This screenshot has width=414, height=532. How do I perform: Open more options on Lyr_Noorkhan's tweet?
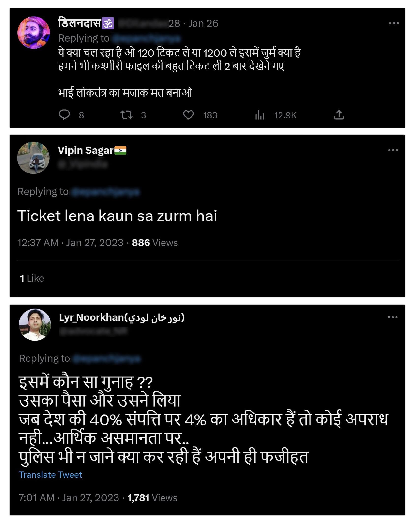[393, 317]
